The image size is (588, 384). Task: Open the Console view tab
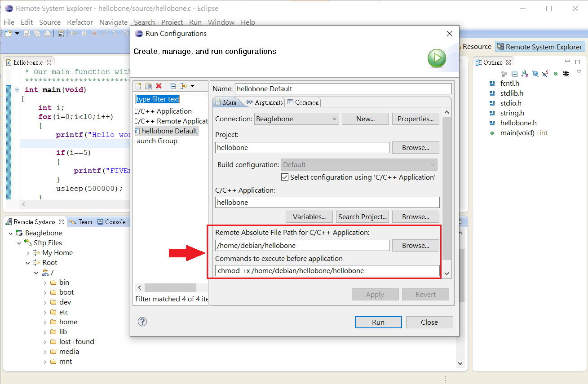[x=112, y=222]
